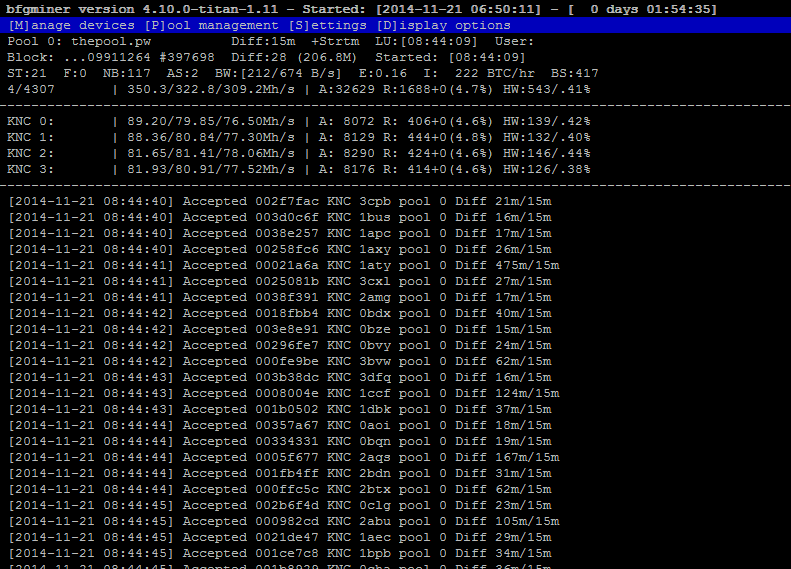Click the 'E:0.16' efficiency value
This screenshot has height=569, width=791.
(x=383, y=74)
